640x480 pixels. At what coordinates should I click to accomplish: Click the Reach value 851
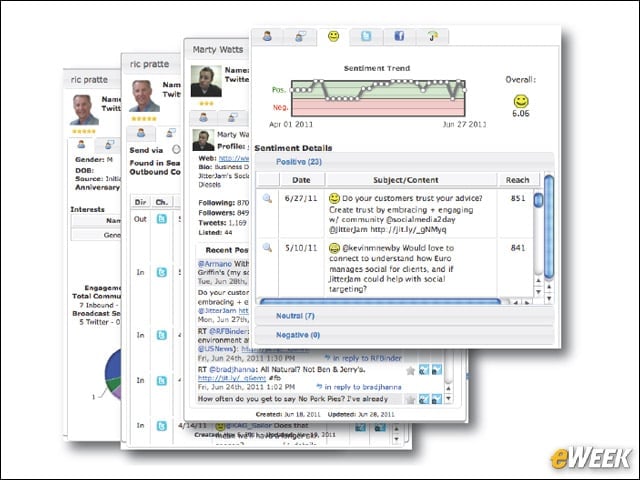pos(518,198)
